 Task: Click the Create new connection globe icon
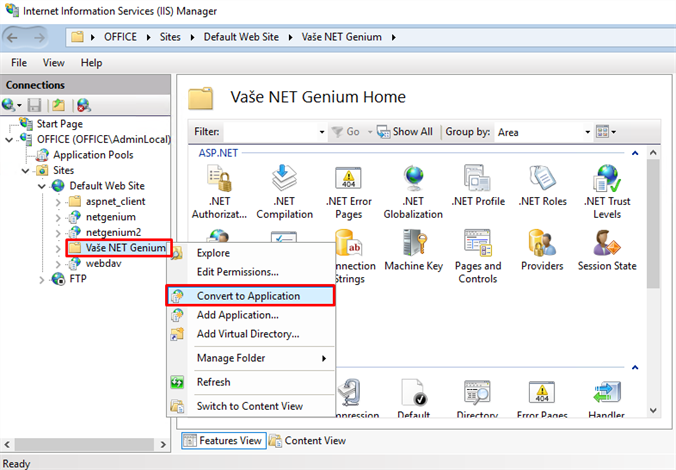tap(9, 105)
